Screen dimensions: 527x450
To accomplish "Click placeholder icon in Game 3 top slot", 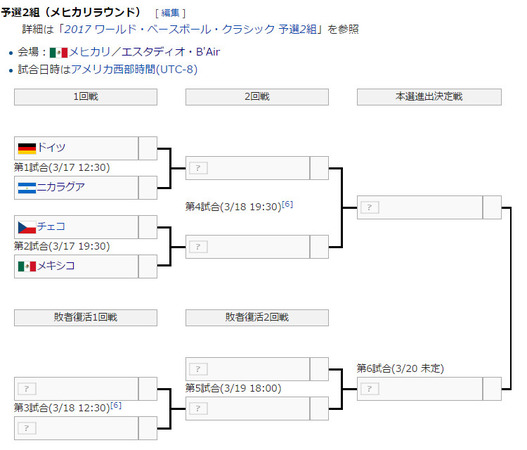I will (x=27, y=389).
